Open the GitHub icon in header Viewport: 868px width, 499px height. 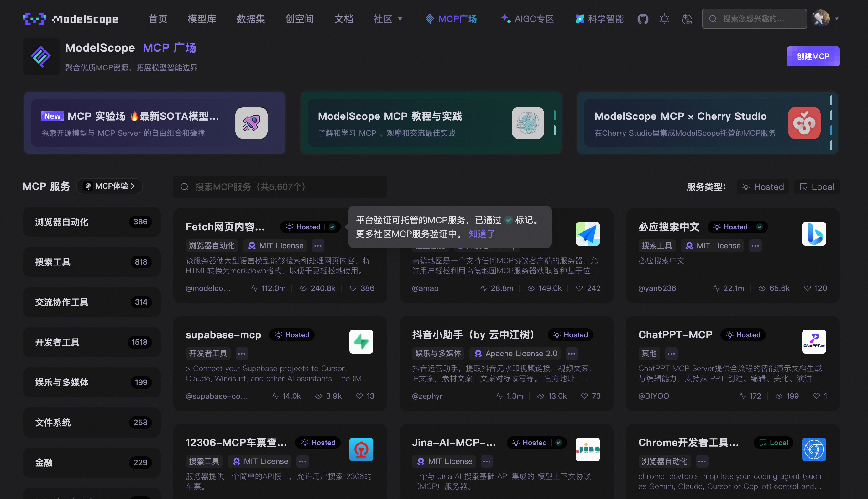643,19
